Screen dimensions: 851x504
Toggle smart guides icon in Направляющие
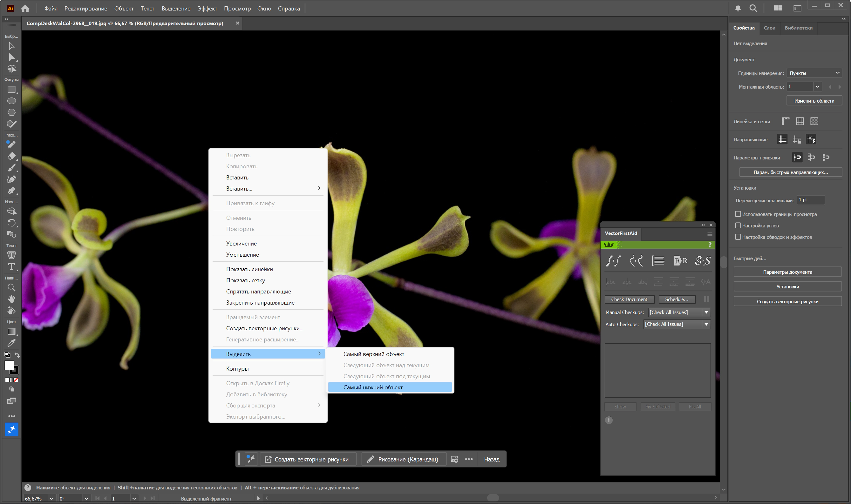coord(811,140)
